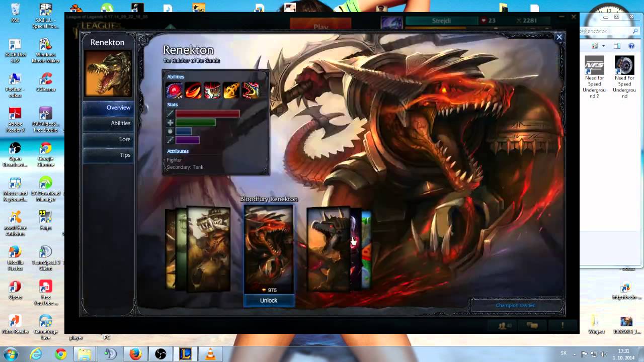This screenshot has height=362, width=644.
Task: Click the volume icon in system tray
Action: coord(603,354)
